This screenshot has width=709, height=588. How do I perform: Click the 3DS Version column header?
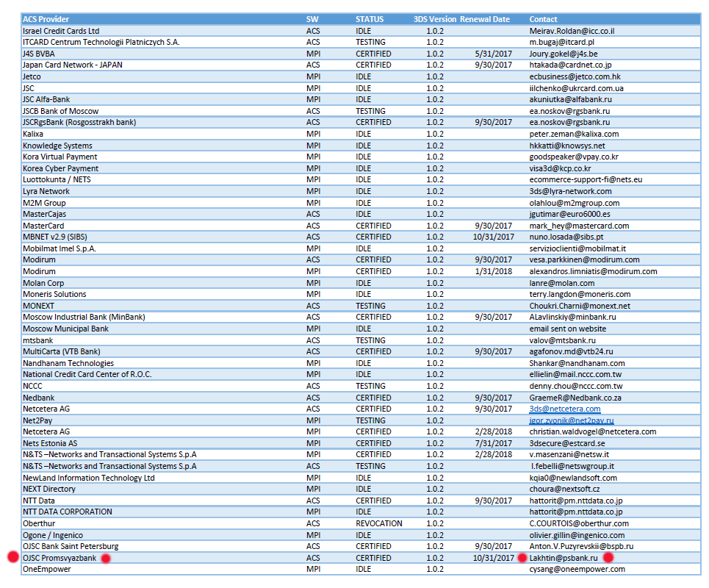coord(434,19)
